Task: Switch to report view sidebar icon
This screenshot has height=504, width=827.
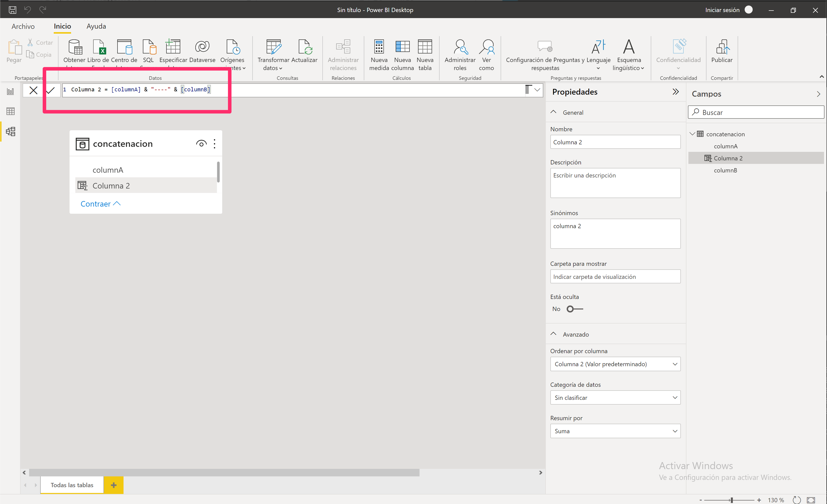Action: 10,91
